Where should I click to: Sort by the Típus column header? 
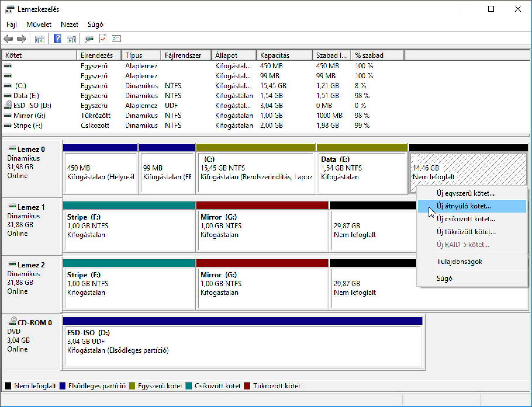tap(141, 55)
